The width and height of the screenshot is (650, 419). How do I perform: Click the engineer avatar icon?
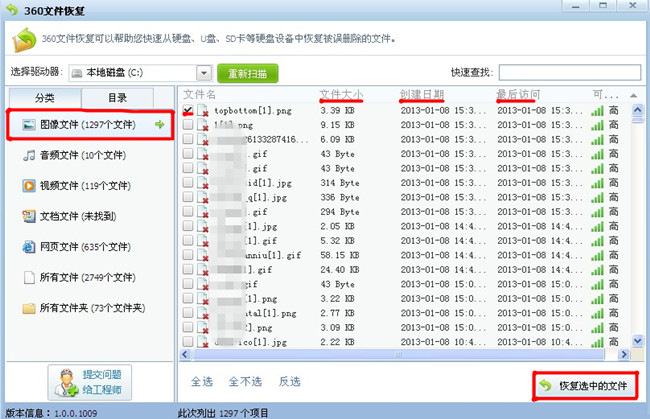66,382
